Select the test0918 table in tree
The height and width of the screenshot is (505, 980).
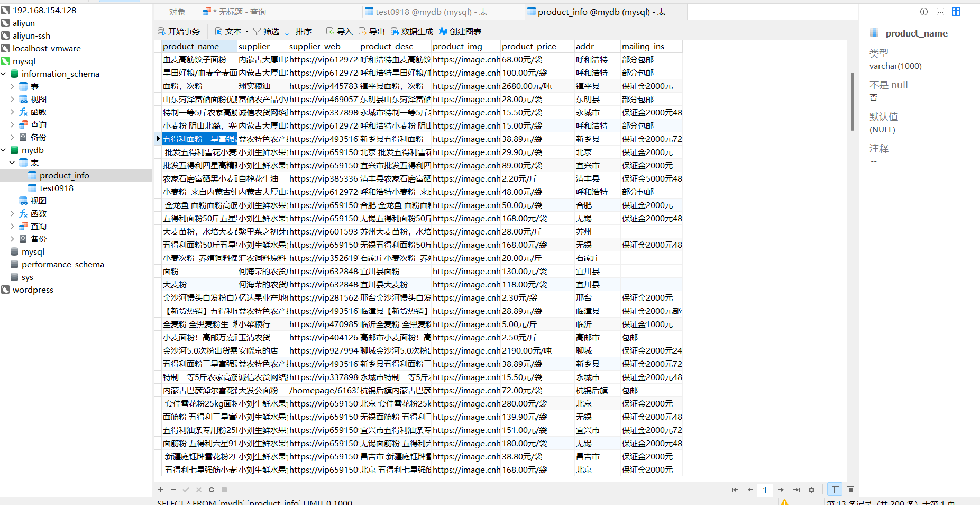click(x=56, y=188)
